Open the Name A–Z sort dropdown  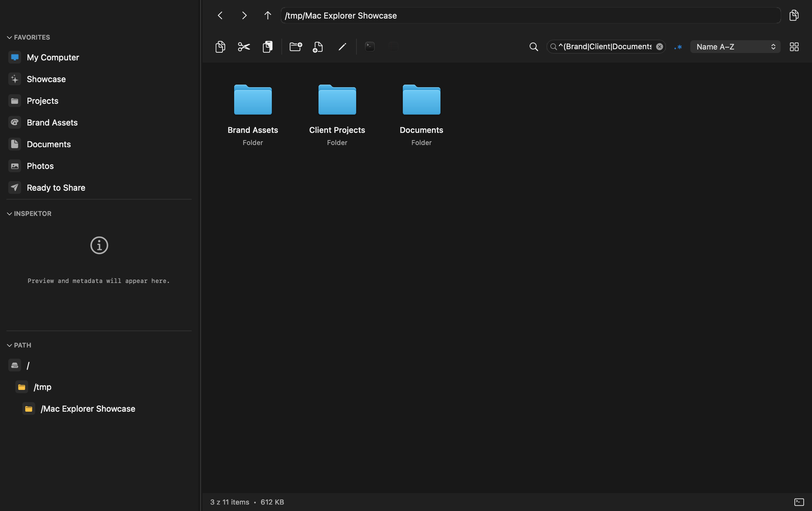(735, 47)
